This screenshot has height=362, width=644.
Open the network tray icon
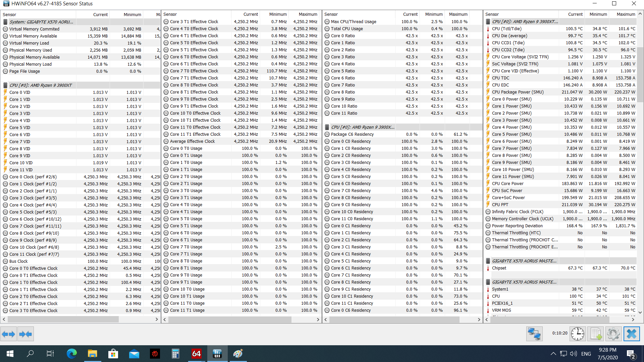tap(563, 354)
